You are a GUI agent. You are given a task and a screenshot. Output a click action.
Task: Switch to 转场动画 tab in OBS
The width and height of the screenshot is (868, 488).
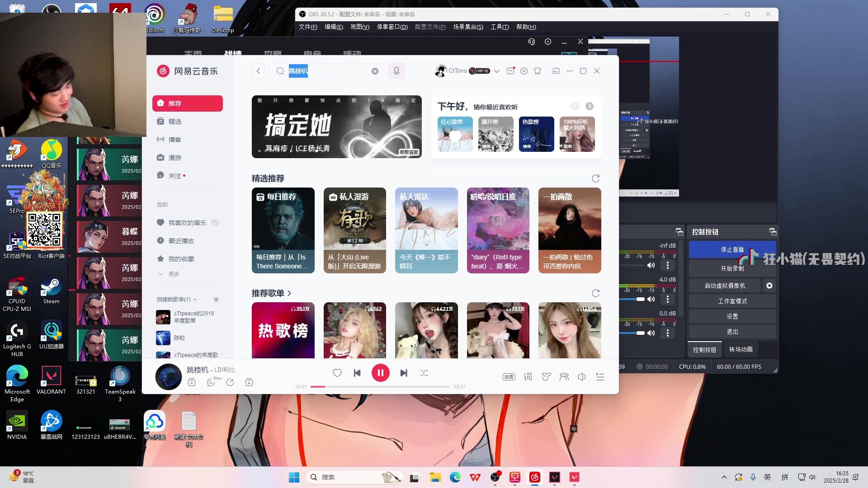point(741,349)
